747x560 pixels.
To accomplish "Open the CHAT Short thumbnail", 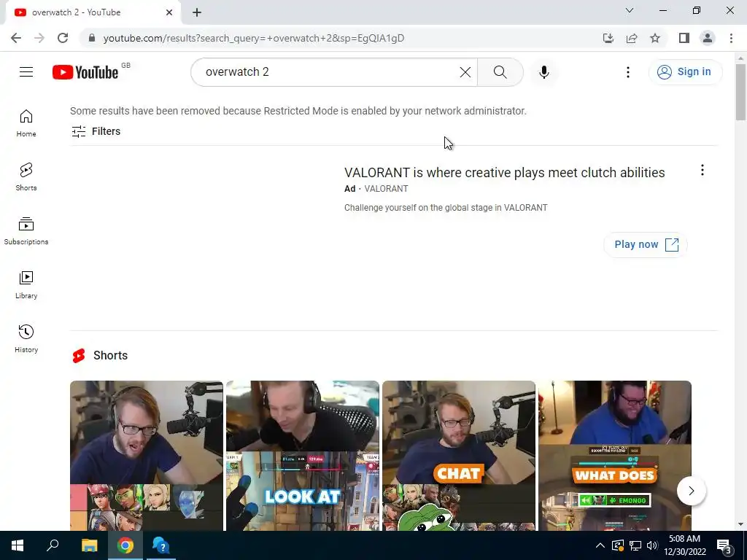I will click(x=459, y=455).
